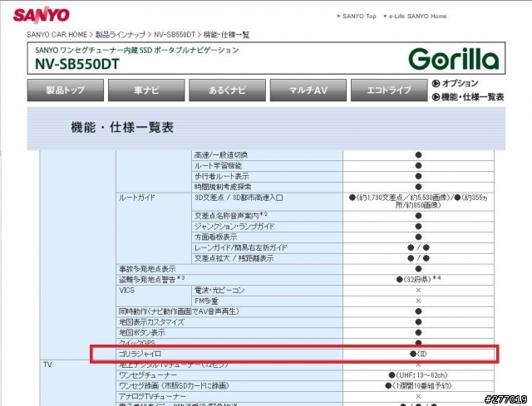Click the 3D交差点 value cell with 約1,730交差点
The image size is (532, 406).
pyautogui.click(x=418, y=201)
